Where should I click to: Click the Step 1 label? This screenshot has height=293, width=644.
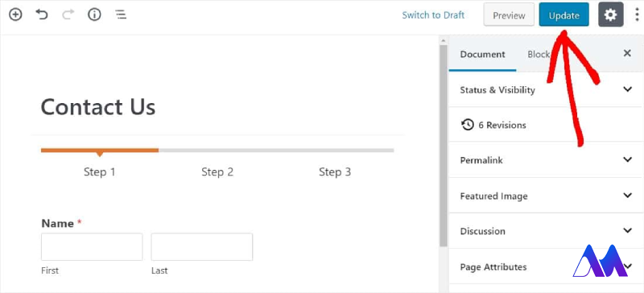(x=99, y=171)
